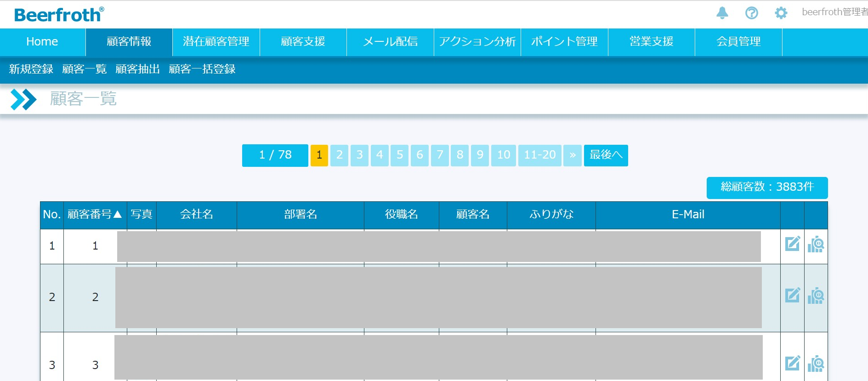Jump to pages 11-20 range

click(539, 155)
